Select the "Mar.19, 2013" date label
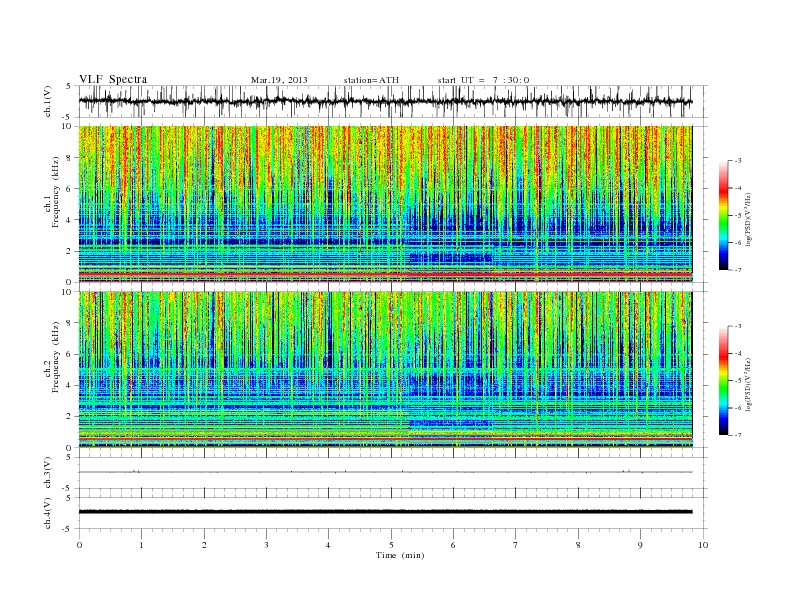Viewport: 792px width, 612px height. (279, 80)
